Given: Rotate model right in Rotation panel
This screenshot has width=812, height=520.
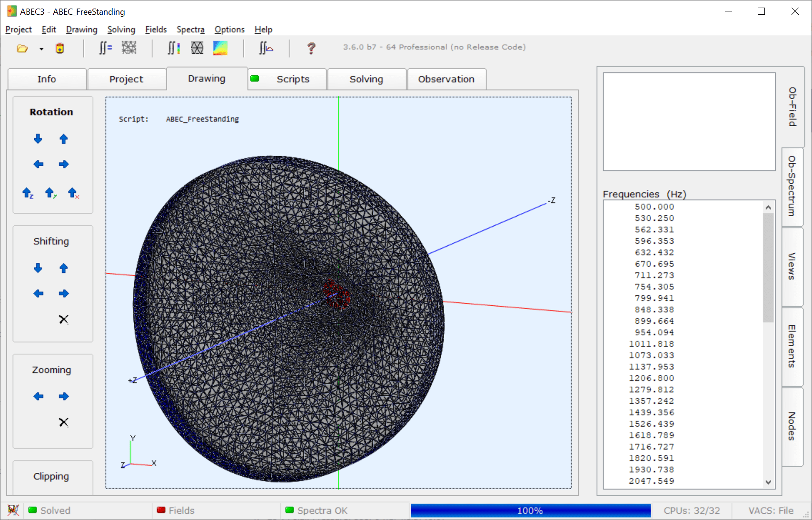Looking at the screenshot, I should 64,164.
